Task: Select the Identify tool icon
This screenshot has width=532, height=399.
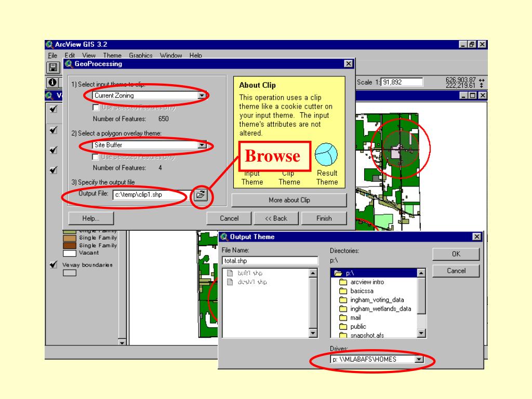Action: (52, 82)
